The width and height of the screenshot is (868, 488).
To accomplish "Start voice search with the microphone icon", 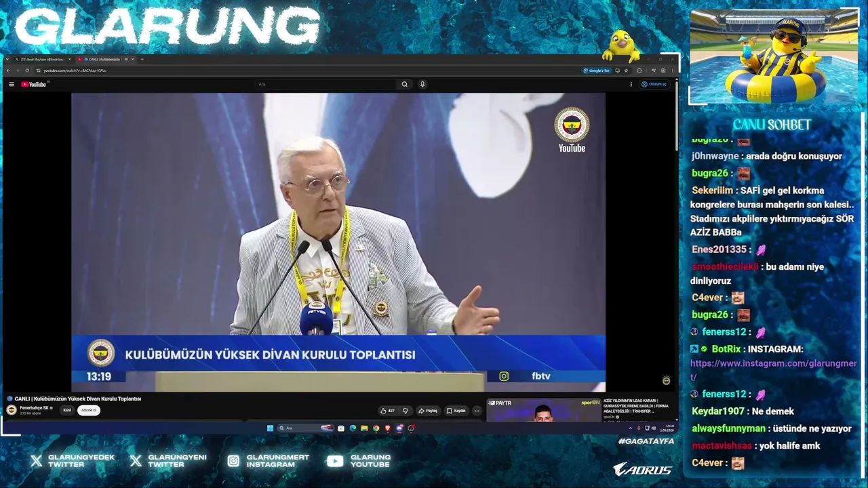I will (422, 84).
